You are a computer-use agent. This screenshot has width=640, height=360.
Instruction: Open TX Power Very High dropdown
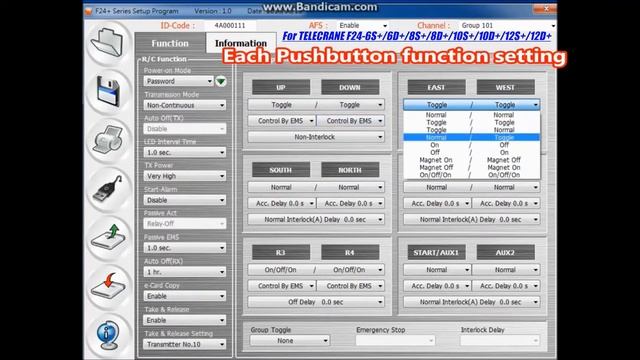(x=185, y=176)
